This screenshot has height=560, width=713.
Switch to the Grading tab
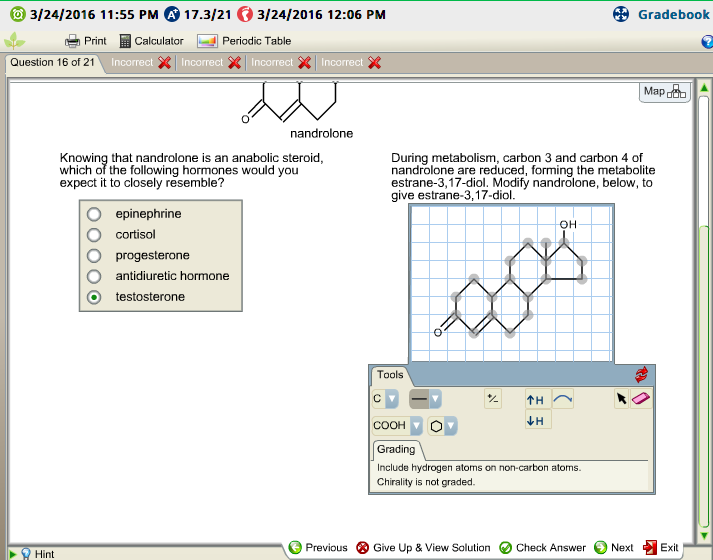point(396,450)
